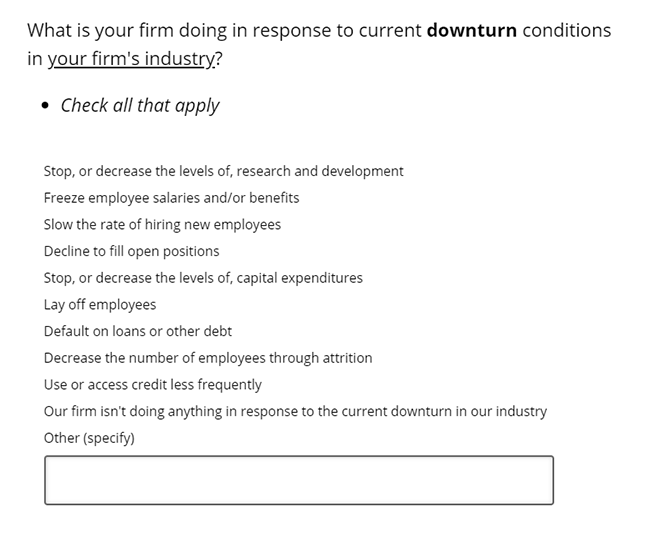Tick 'Slow the rate of hiring new employees'
This screenshot has height=547, width=650.
[x=162, y=225]
